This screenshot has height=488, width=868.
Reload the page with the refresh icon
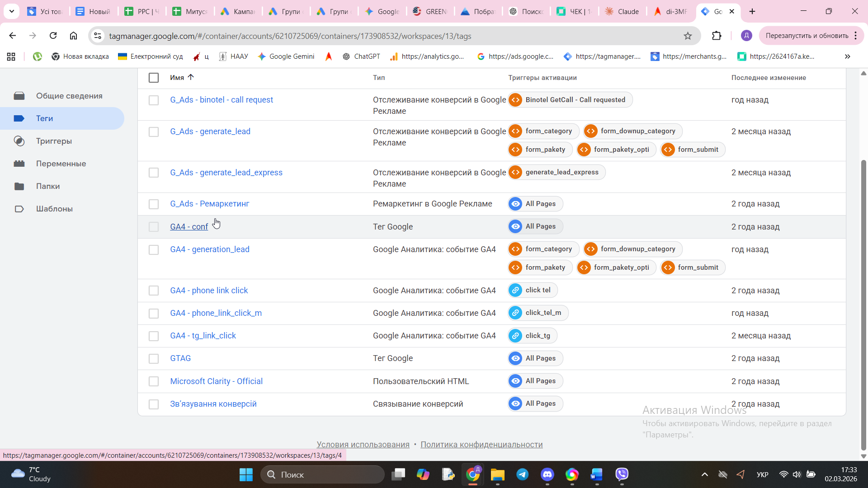[x=53, y=36]
